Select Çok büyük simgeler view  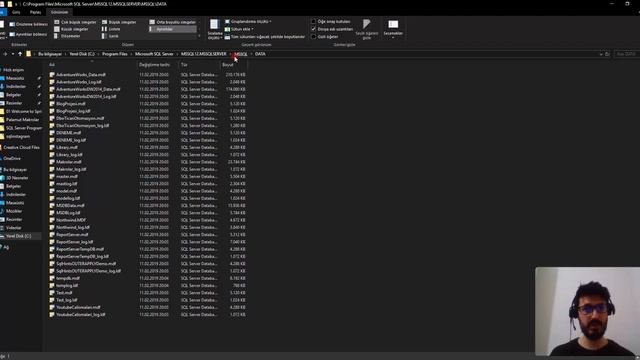[x=75, y=22]
